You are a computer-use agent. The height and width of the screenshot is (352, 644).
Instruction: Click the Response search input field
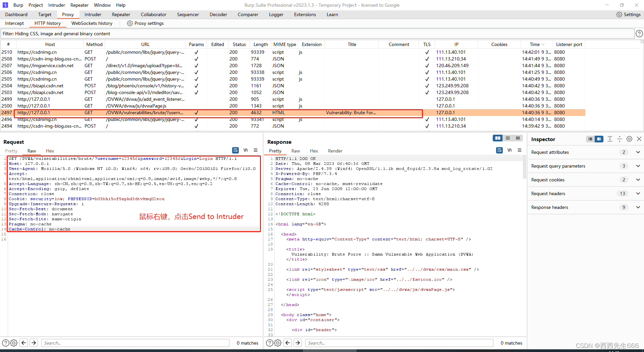[x=399, y=343]
